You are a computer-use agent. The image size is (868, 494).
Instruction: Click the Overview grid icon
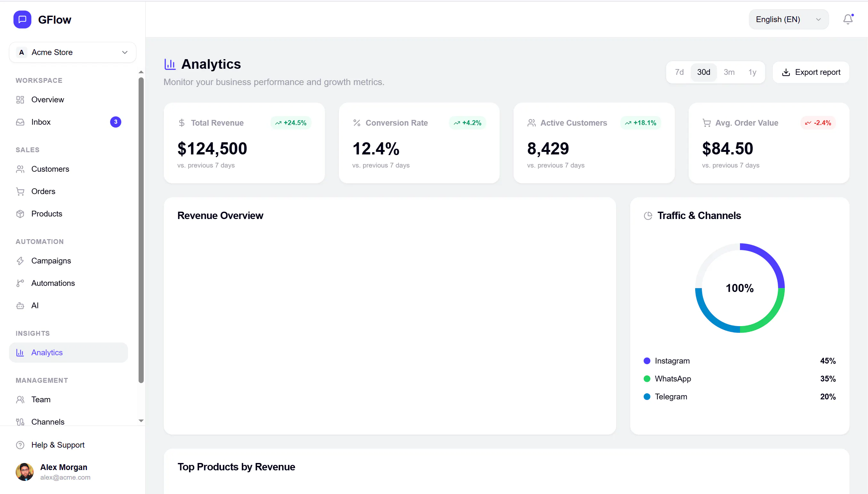pos(20,100)
